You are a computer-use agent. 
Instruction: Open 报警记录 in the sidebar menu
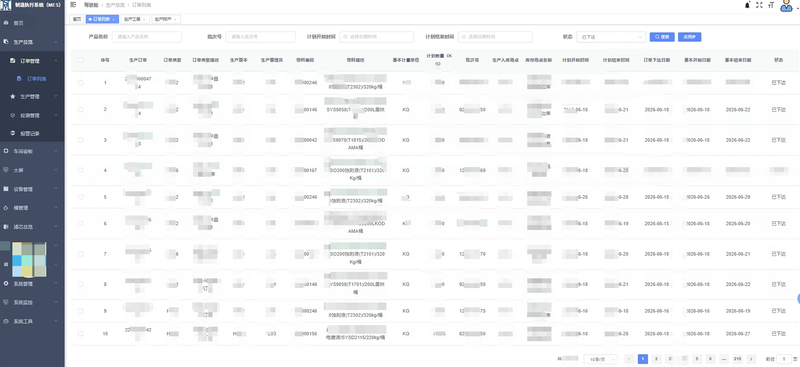tap(29, 133)
